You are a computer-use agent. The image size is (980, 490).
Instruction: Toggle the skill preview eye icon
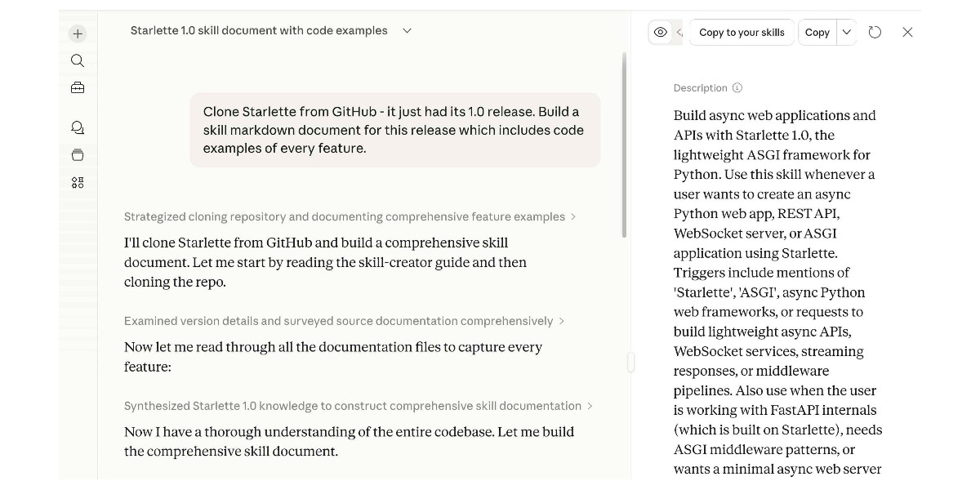pyautogui.click(x=661, y=32)
